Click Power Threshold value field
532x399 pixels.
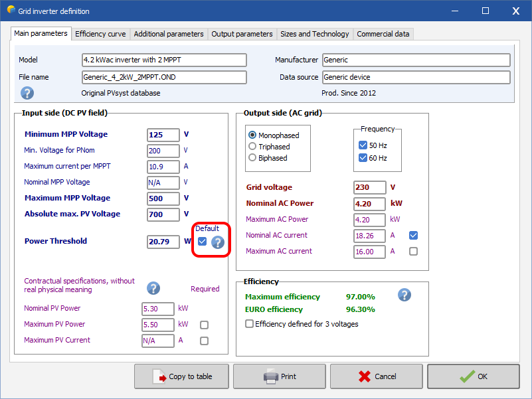tap(163, 242)
